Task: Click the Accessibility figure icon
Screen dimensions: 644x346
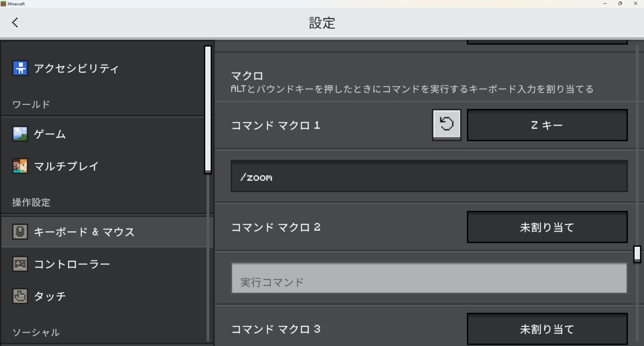Action: click(x=20, y=68)
